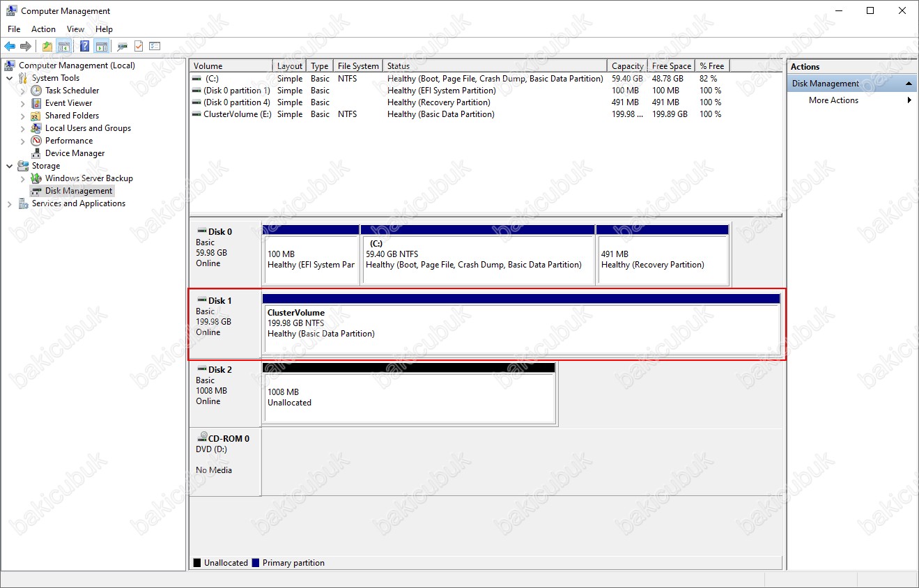Expand the Services and Applications node

click(10, 203)
